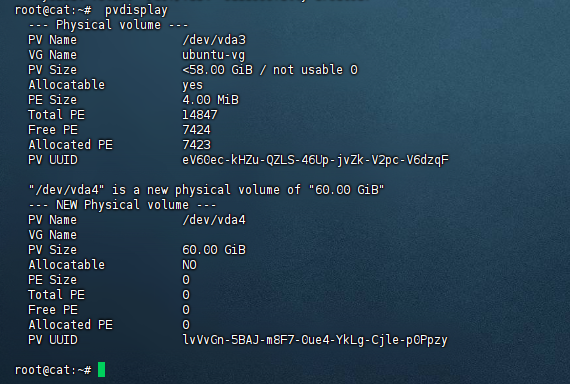This screenshot has width=570, height=384.
Task: Click the Allocatable NO value
Action: coord(189,265)
